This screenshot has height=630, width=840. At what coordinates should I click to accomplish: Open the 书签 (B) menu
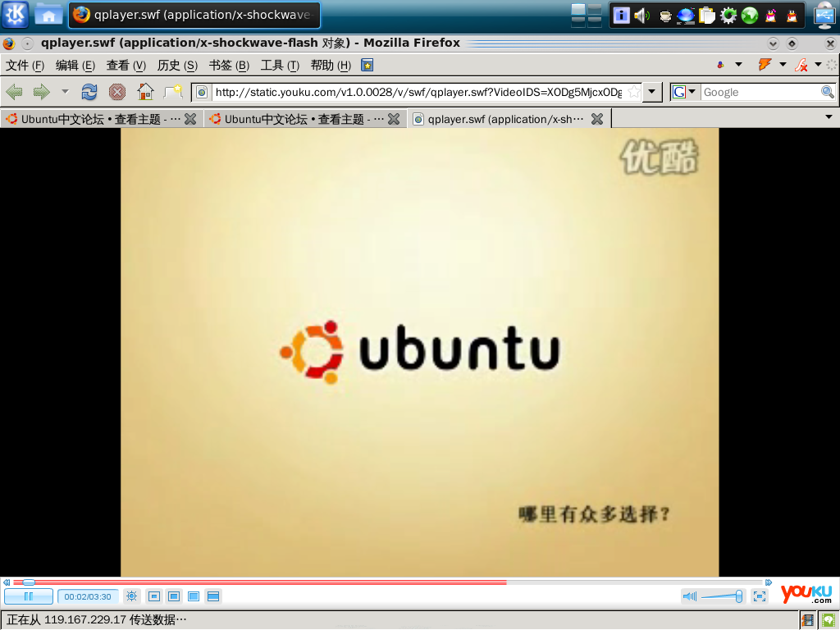click(230, 66)
